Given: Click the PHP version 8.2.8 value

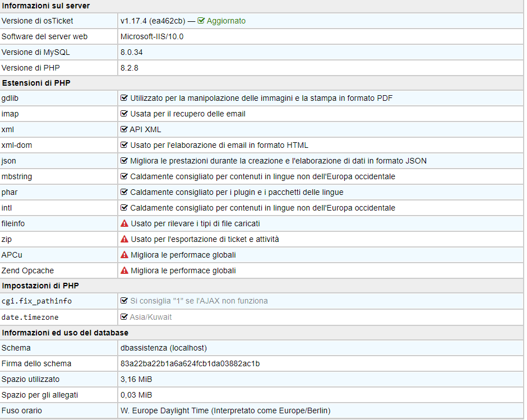Looking at the screenshot, I should coord(130,68).
